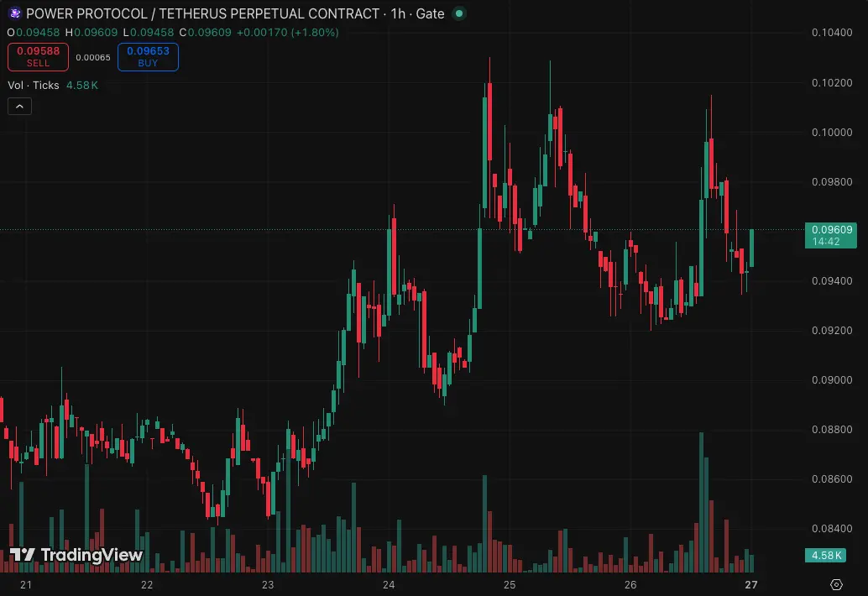
Task: Click the Vol · Ticks indicator label
Action: [34, 86]
